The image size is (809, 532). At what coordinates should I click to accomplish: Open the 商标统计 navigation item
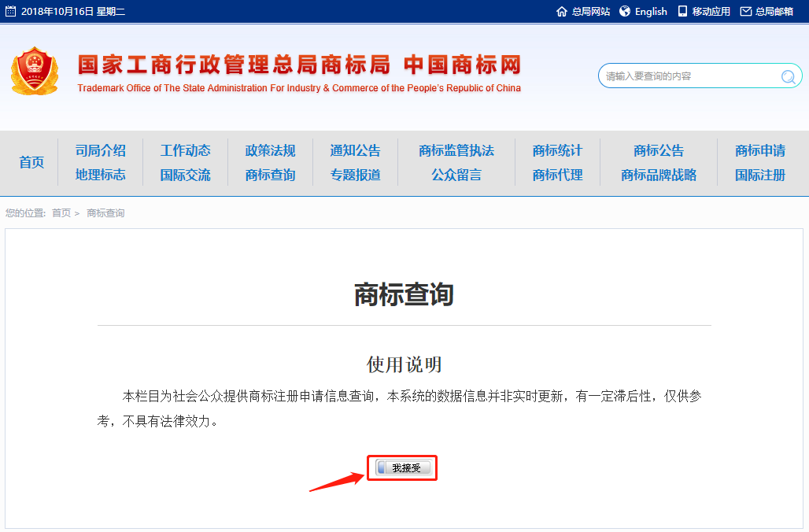point(556,150)
